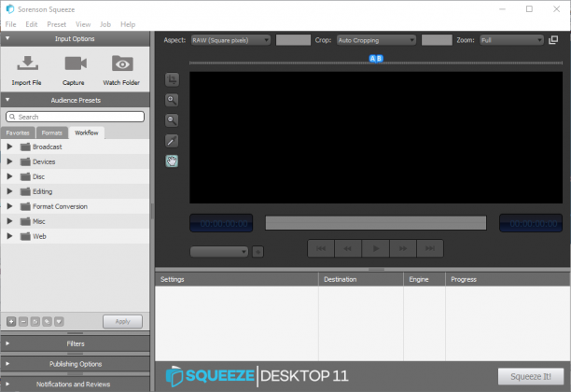Click the fast forward playback button

point(403,248)
